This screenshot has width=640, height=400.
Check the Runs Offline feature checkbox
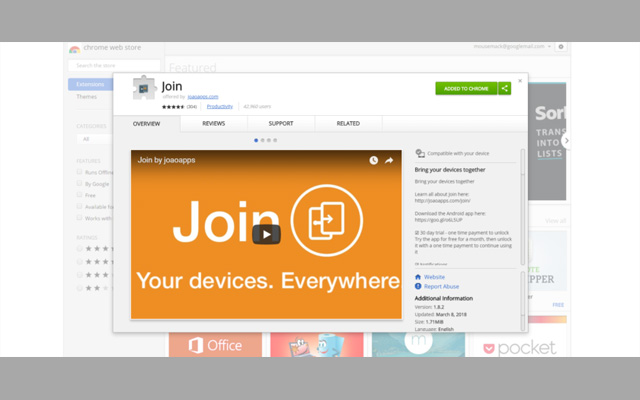coord(79,171)
